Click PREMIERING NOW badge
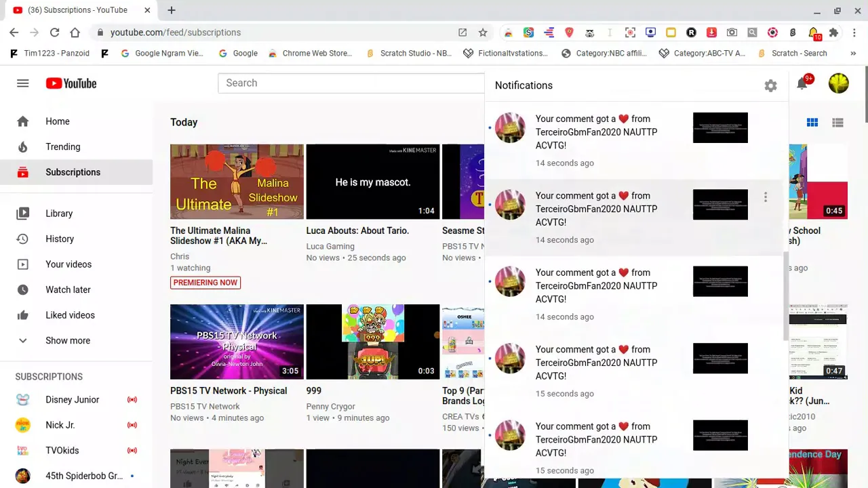This screenshot has height=488, width=868. pos(205,283)
